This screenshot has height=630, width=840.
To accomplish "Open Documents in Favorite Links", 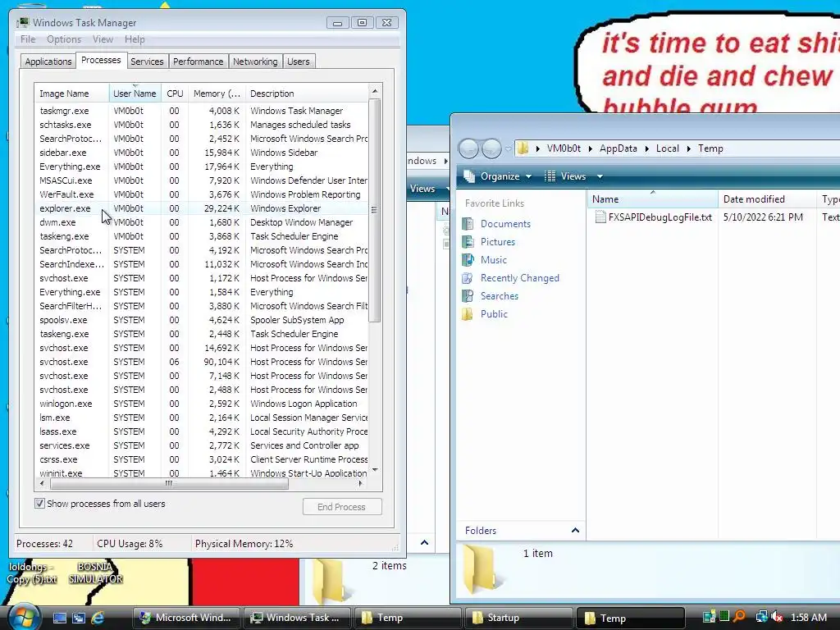I will (505, 223).
